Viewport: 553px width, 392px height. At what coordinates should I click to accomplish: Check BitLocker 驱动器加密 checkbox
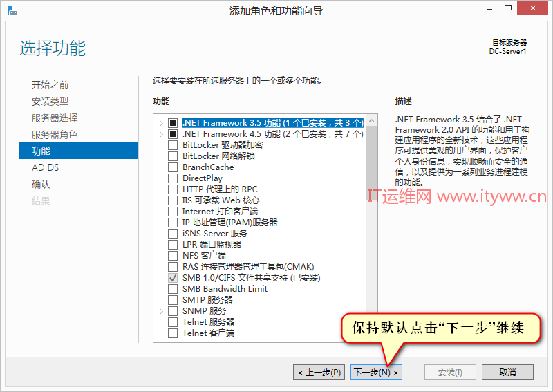click(173, 145)
